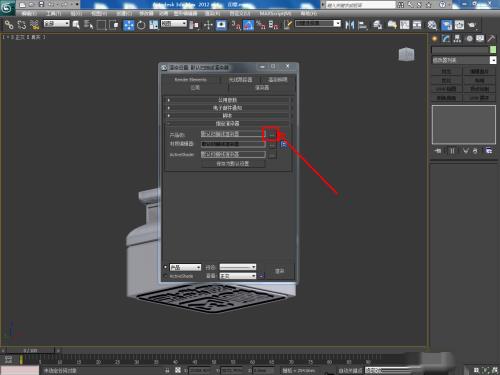
Task: Choose the Bind to Space Warp tool
Action: [x=35, y=25]
